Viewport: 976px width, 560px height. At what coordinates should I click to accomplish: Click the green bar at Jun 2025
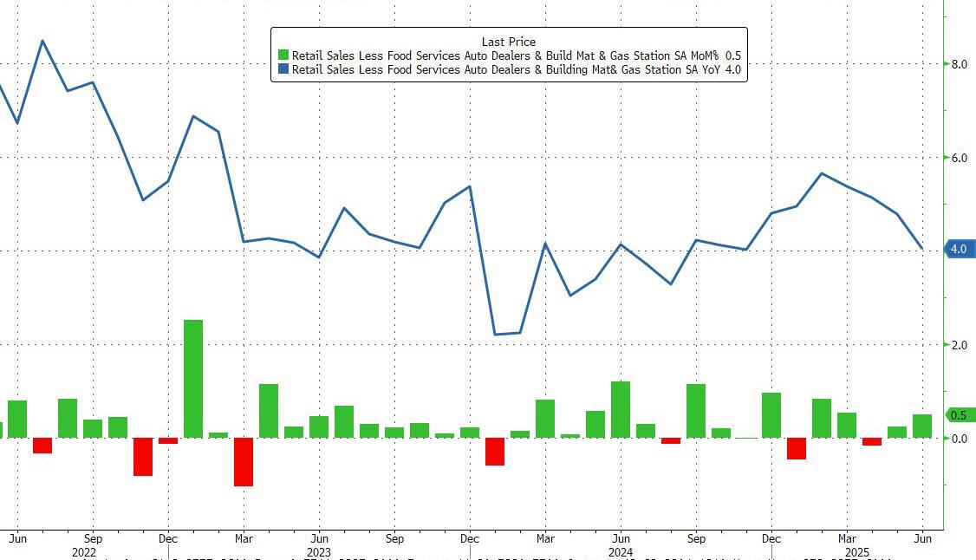point(922,427)
